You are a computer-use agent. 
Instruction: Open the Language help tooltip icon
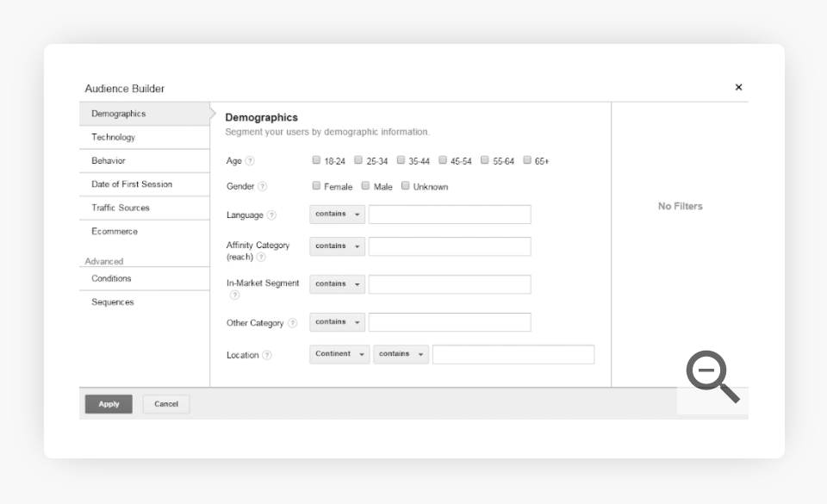pos(271,215)
